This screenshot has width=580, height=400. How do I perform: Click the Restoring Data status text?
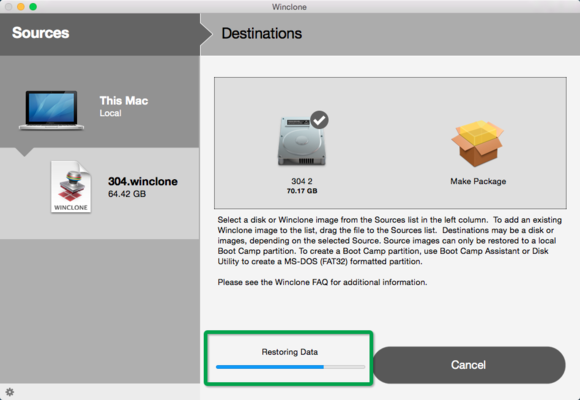290,352
